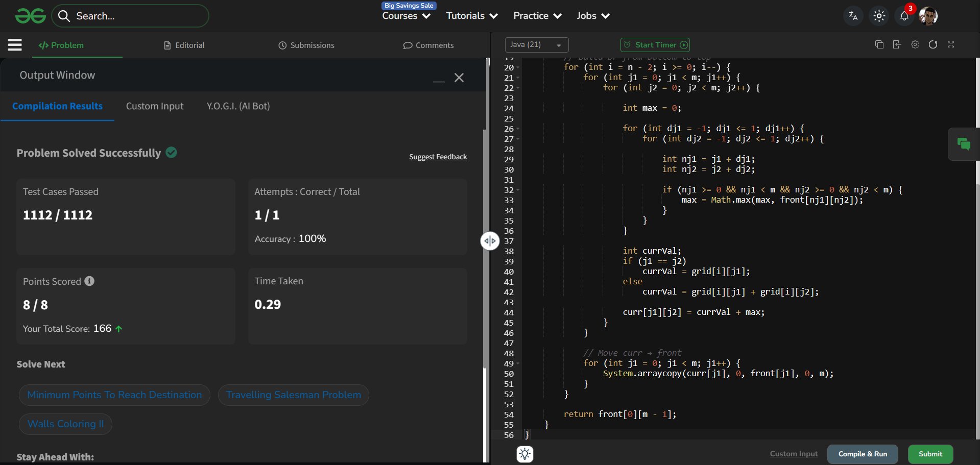Viewport: 980px width, 465px height.
Task: Open the Suggest Feedback link
Action: pos(438,157)
